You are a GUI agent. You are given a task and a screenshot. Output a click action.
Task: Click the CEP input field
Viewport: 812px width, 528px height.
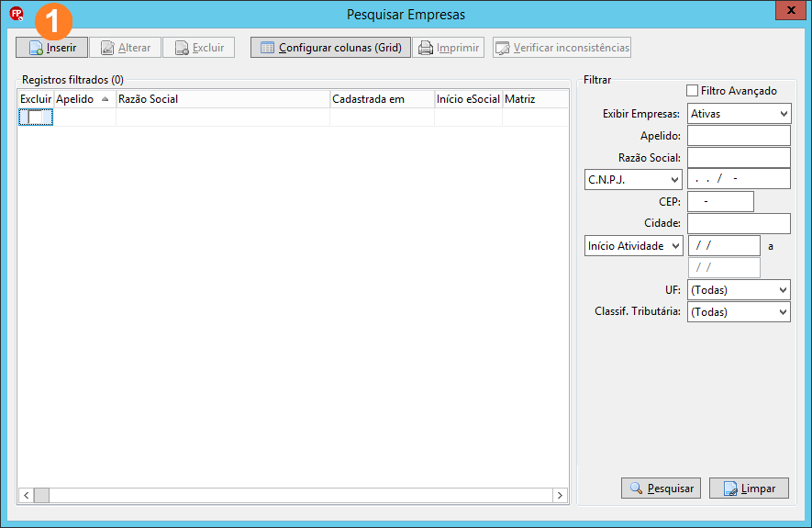pos(720,202)
